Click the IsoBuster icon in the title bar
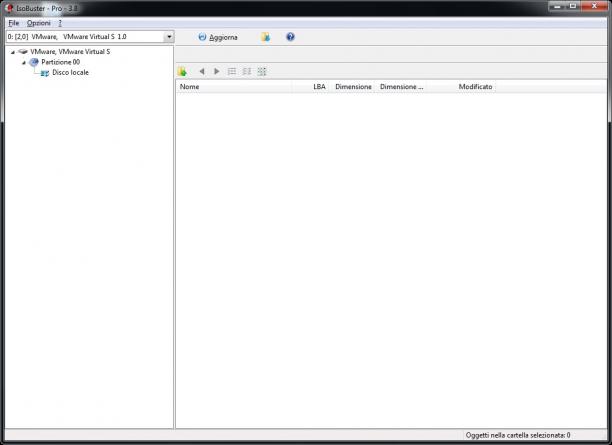Viewport: 612px width, 445px height. pos(9,8)
